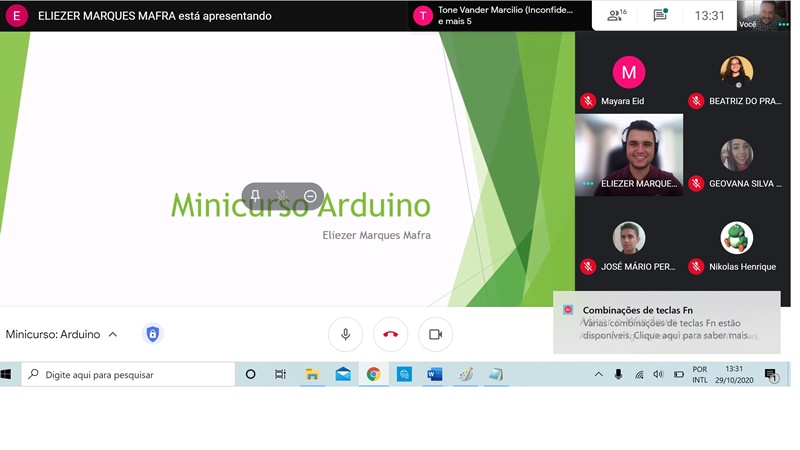Open the Windows Action Center notifications icon
The width and height of the screenshot is (800, 450).
pos(771,376)
